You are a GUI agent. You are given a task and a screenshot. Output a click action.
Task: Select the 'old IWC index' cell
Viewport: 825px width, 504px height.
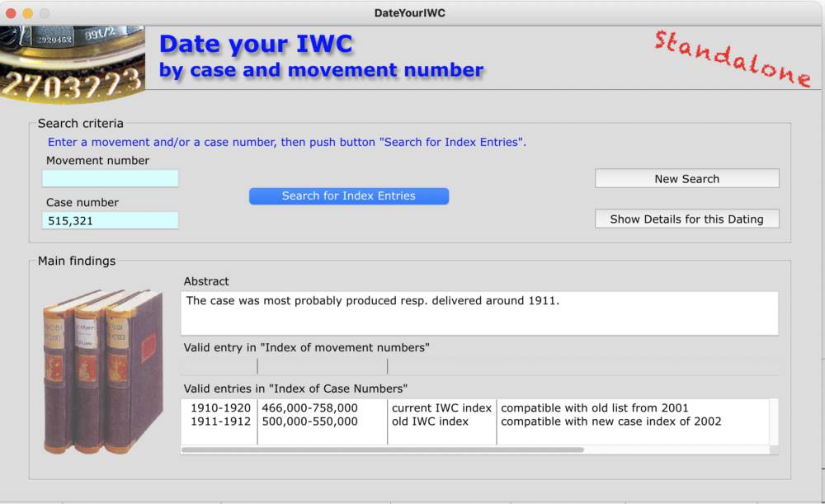click(430, 422)
